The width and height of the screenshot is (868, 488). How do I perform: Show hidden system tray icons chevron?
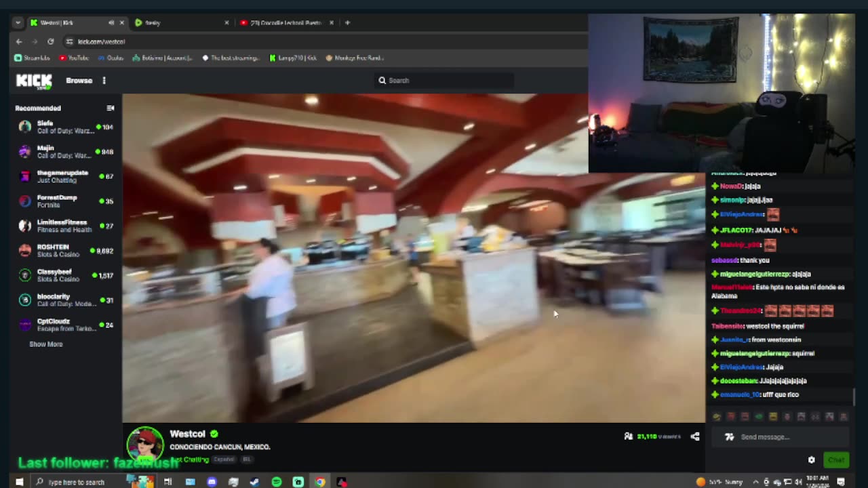click(x=756, y=482)
